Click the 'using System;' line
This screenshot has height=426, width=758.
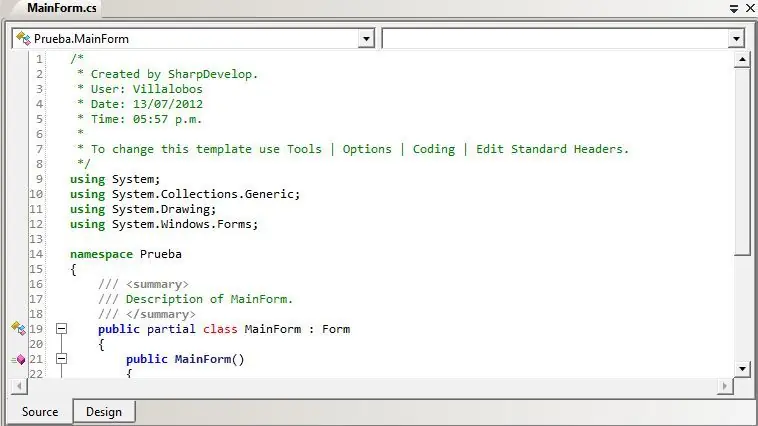tap(115, 179)
